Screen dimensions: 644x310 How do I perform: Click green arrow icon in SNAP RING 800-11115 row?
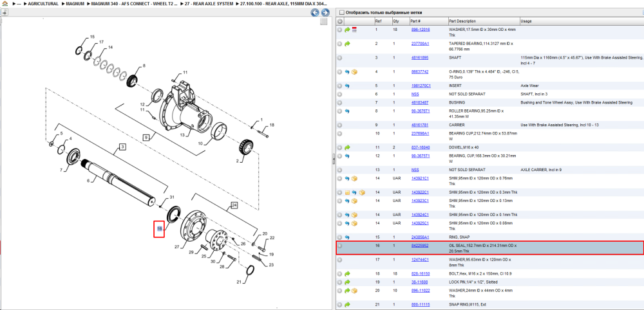347,305
